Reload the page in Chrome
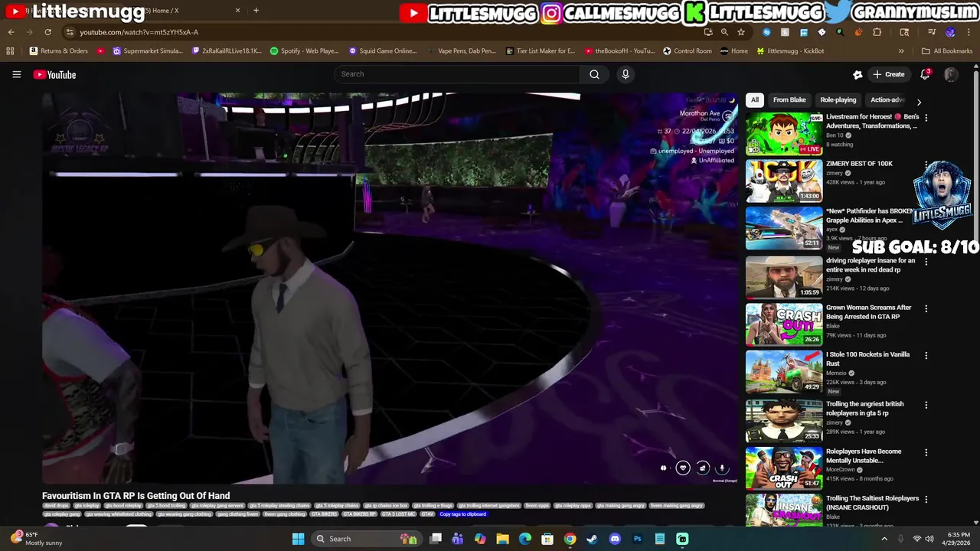Viewport: 980px width, 551px height. coord(47,32)
